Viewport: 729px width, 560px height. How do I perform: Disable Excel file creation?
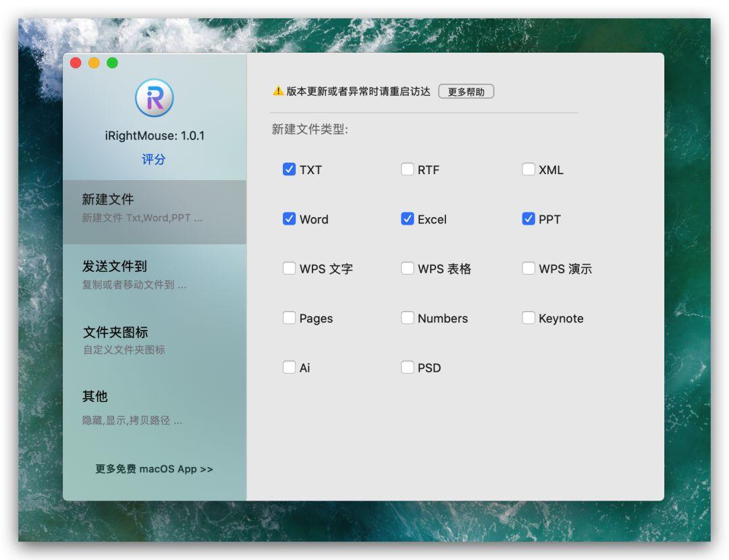coord(408,219)
